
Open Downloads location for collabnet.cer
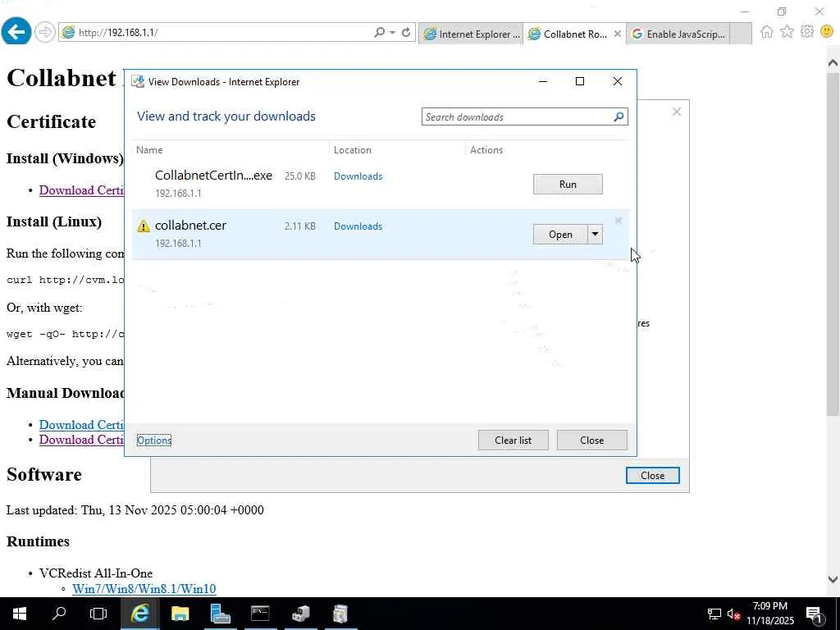[x=358, y=226]
